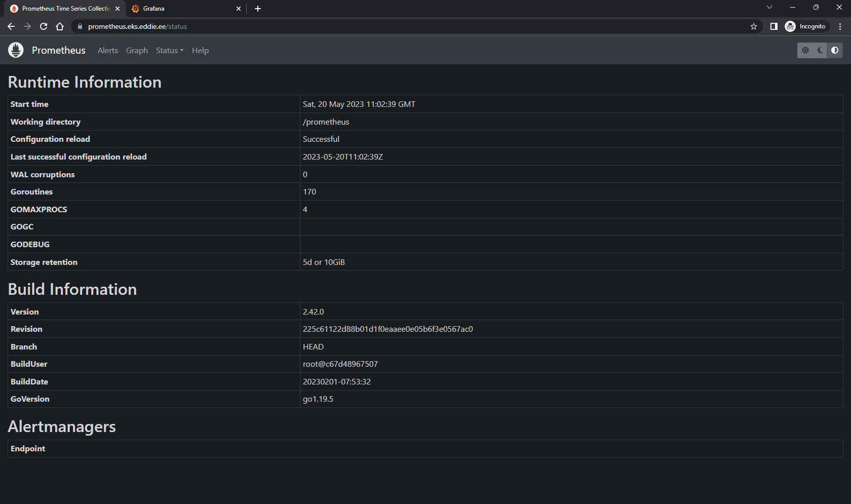Open the Help link
This screenshot has width=851, height=504.
click(x=200, y=50)
